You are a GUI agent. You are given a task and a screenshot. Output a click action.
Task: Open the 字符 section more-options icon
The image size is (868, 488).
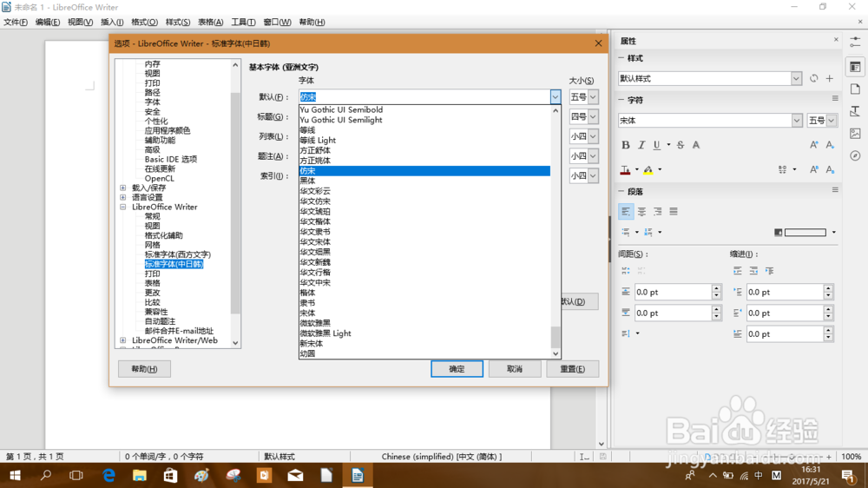pyautogui.click(x=835, y=99)
